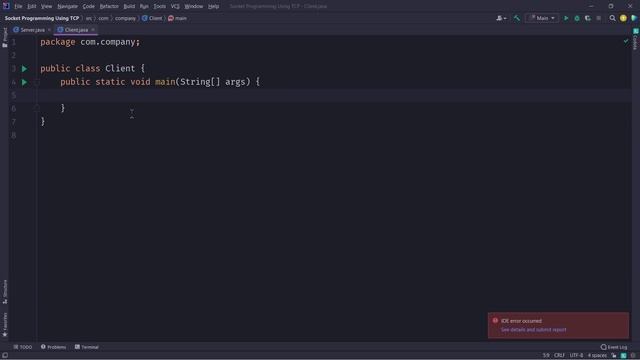
Task: Click the Build Project hammer icon
Action: 517,18
